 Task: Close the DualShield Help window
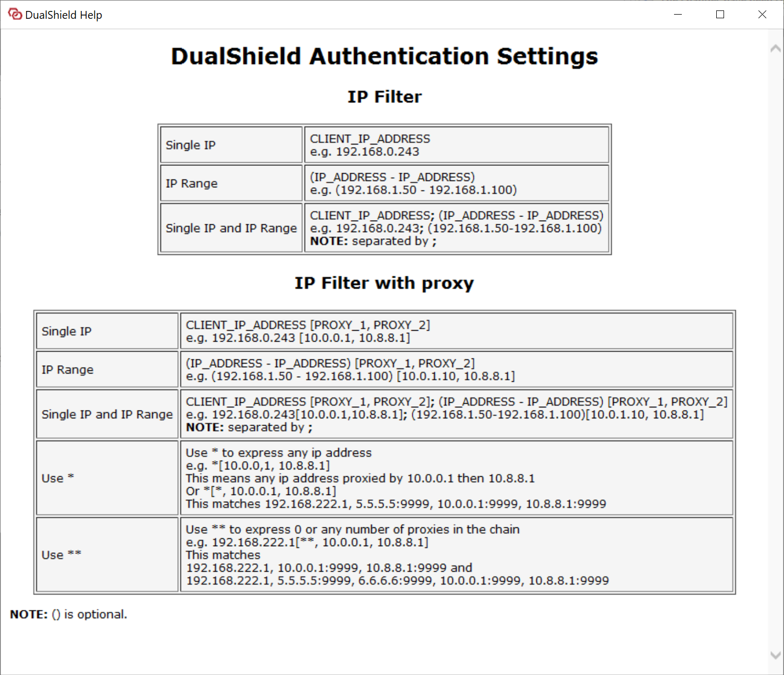coord(762,15)
